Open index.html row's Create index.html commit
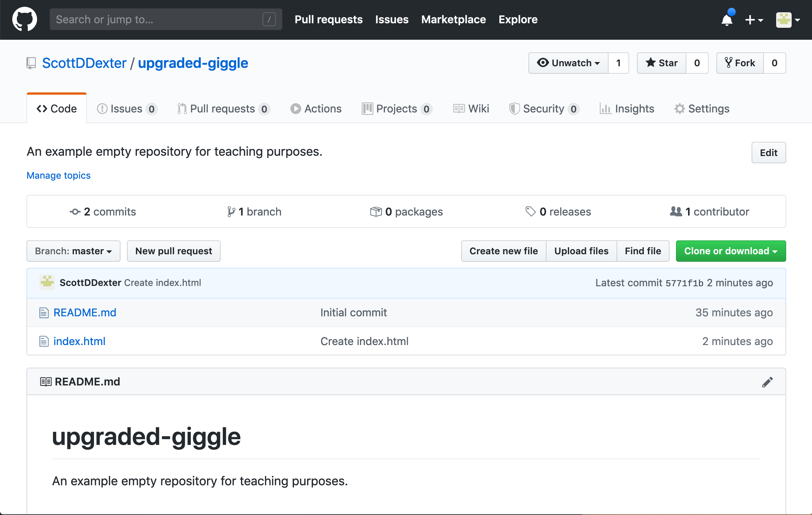This screenshot has height=515, width=812. pos(364,341)
